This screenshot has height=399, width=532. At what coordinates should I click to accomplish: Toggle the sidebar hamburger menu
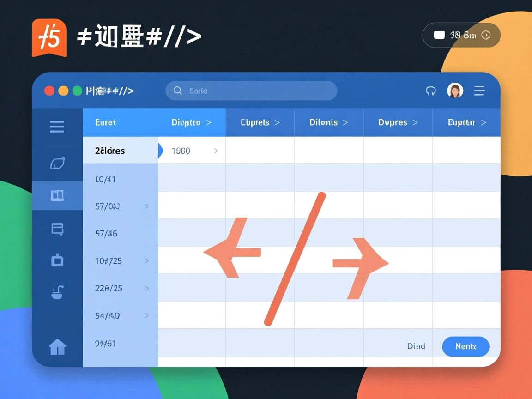[x=57, y=126]
